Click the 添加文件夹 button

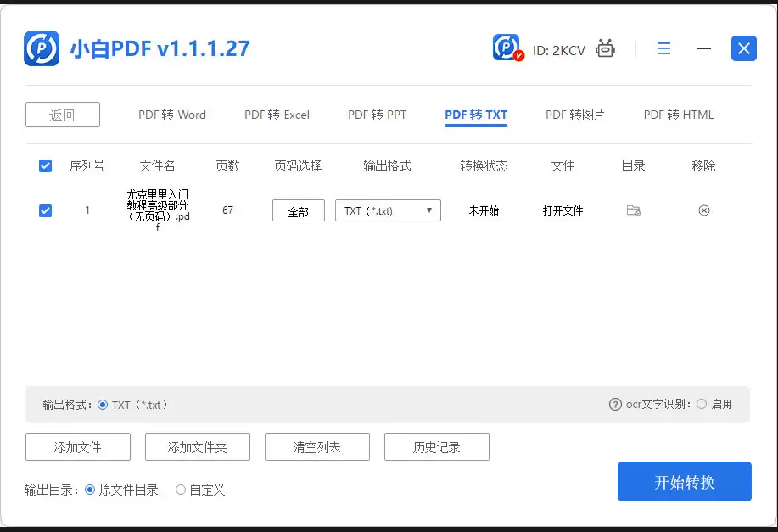click(x=197, y=446)
